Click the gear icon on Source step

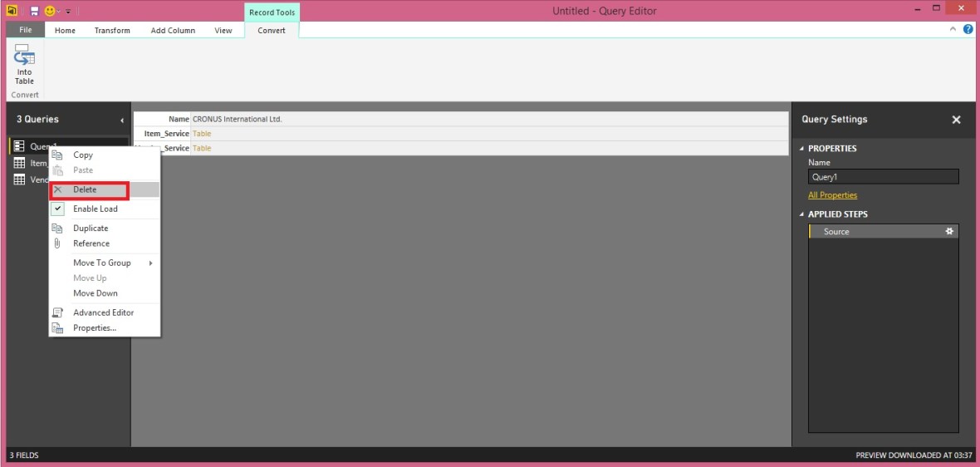(x=949, y=231)
